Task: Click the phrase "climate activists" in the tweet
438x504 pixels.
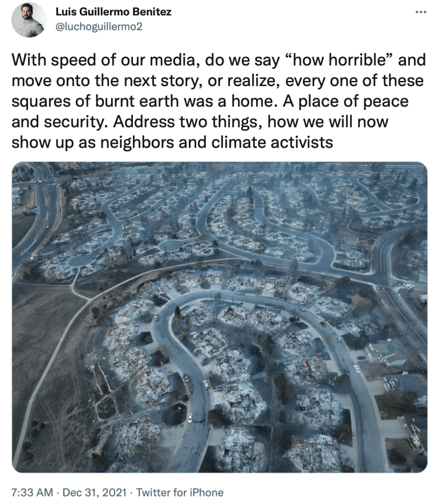Action: [x=272, y=143]
